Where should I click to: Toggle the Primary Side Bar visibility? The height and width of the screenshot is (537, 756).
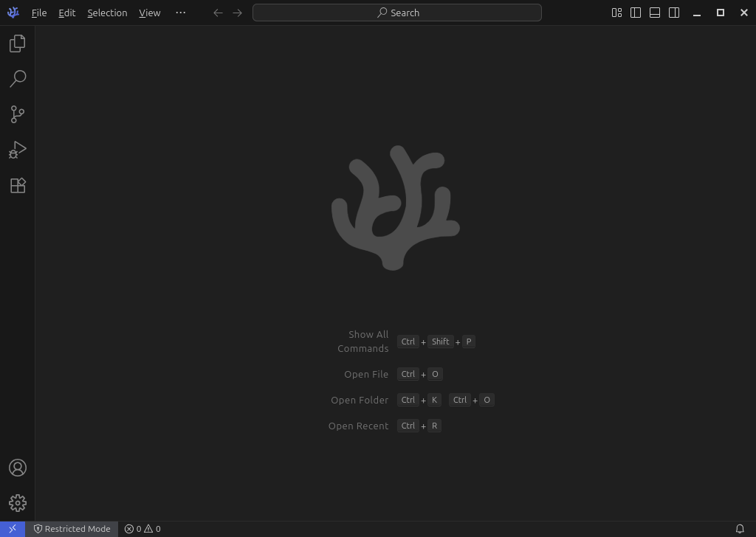click(x=636, y=13)
